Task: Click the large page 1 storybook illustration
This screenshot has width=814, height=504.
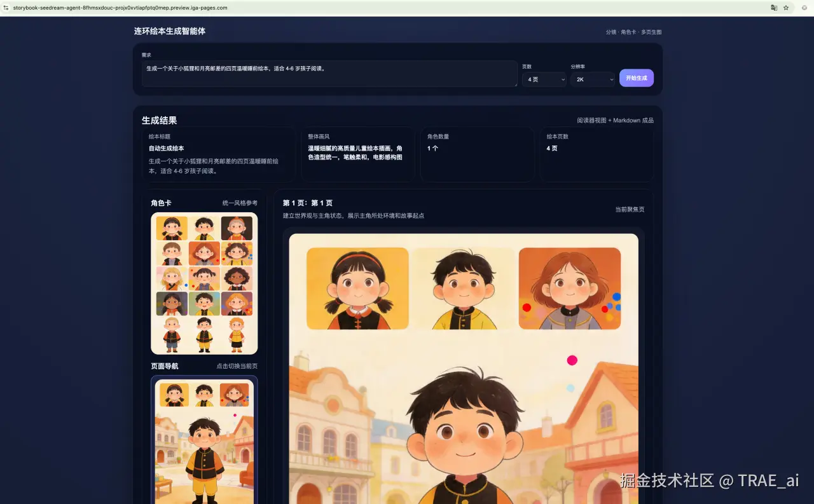Action: [464, 369]
